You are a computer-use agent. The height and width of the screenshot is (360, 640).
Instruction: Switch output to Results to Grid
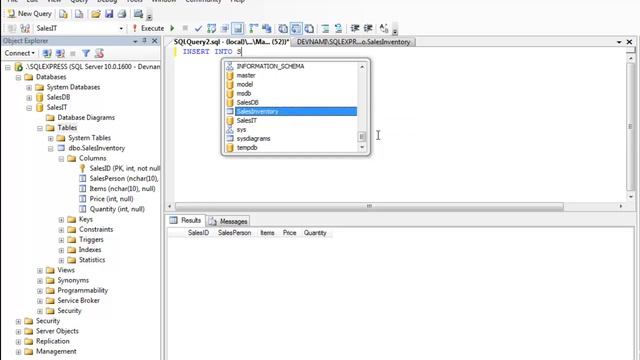coord(296,28)
